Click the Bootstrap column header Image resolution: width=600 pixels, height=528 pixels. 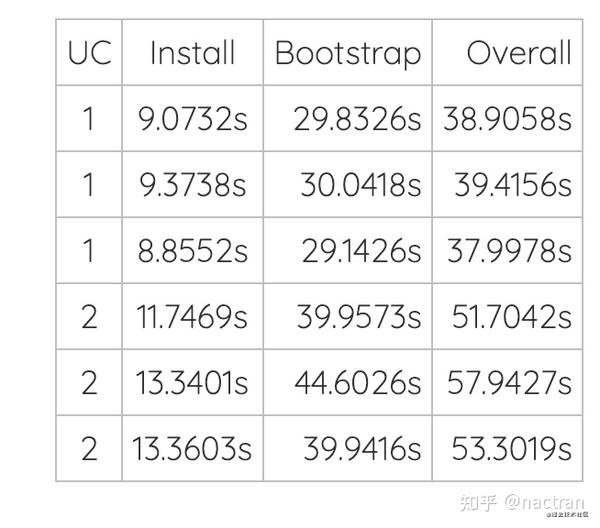pos(347,53)
